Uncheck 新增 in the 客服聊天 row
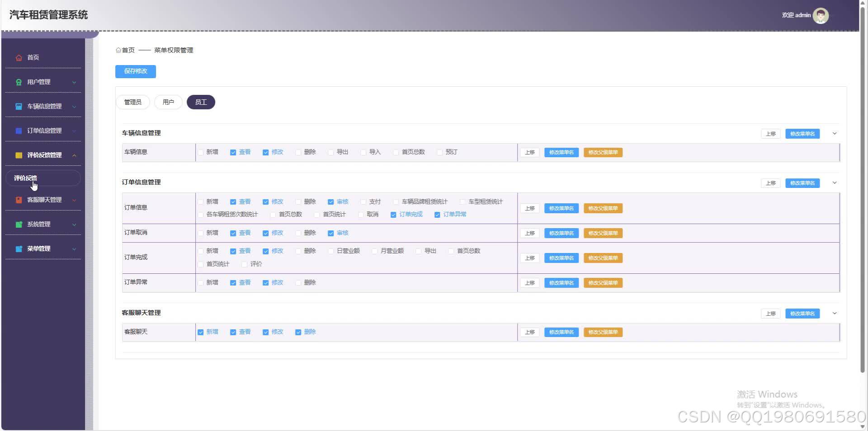 [x=201, y=332]
